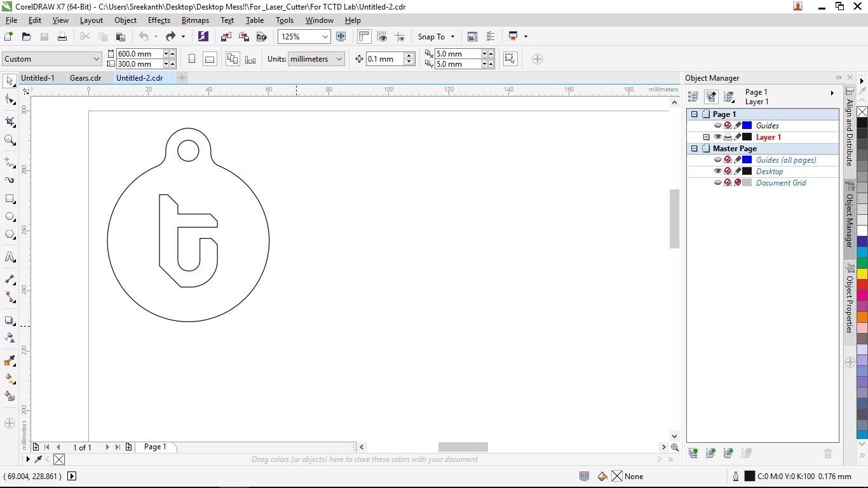Click the Open file icon
Image resolution: width=868 pixels, height=488 pixels.
pos(27,37)
